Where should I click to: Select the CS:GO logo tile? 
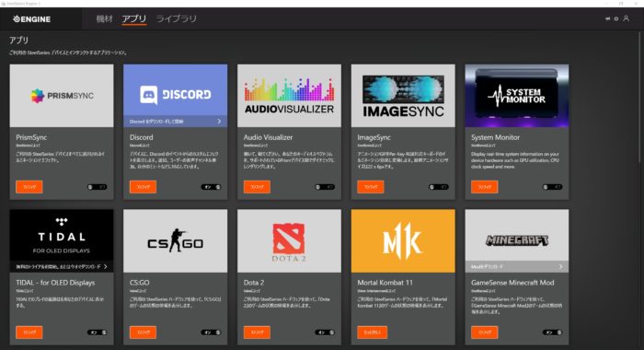pyautogui.click(x=176, y=240)
